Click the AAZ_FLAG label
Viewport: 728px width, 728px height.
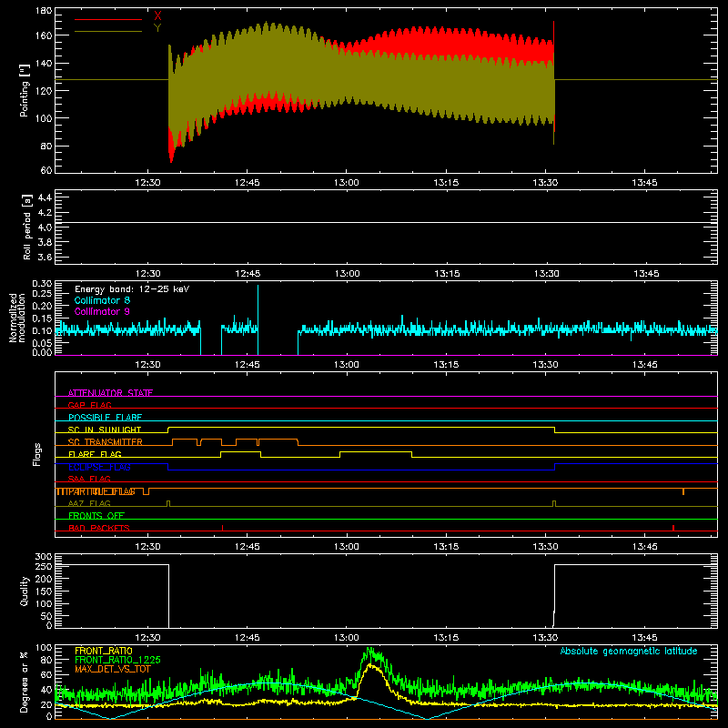coord(89,503)
